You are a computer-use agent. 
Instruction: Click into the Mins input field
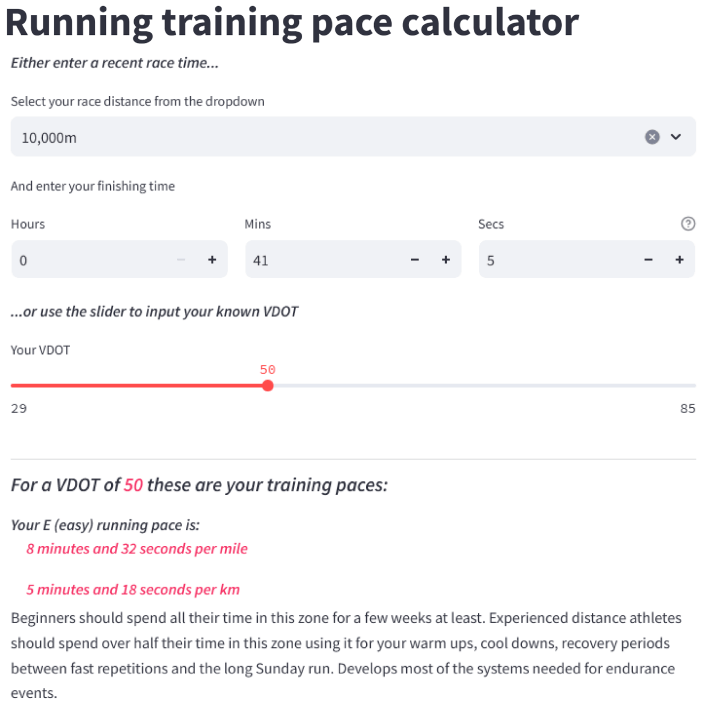322,260
